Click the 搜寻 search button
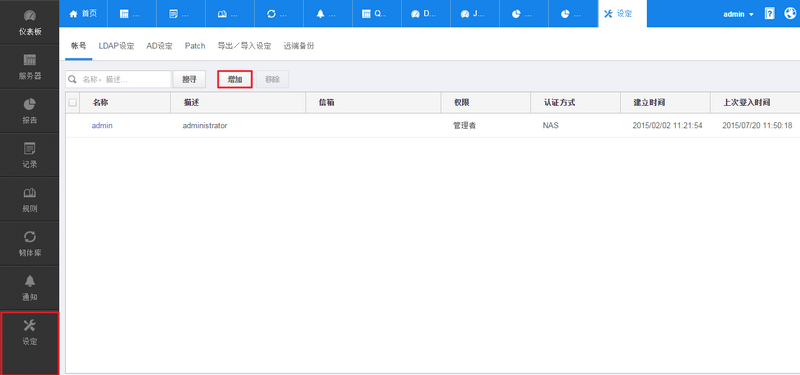The height and width of the screenshot is (375, 800). [x=189, y=80]
